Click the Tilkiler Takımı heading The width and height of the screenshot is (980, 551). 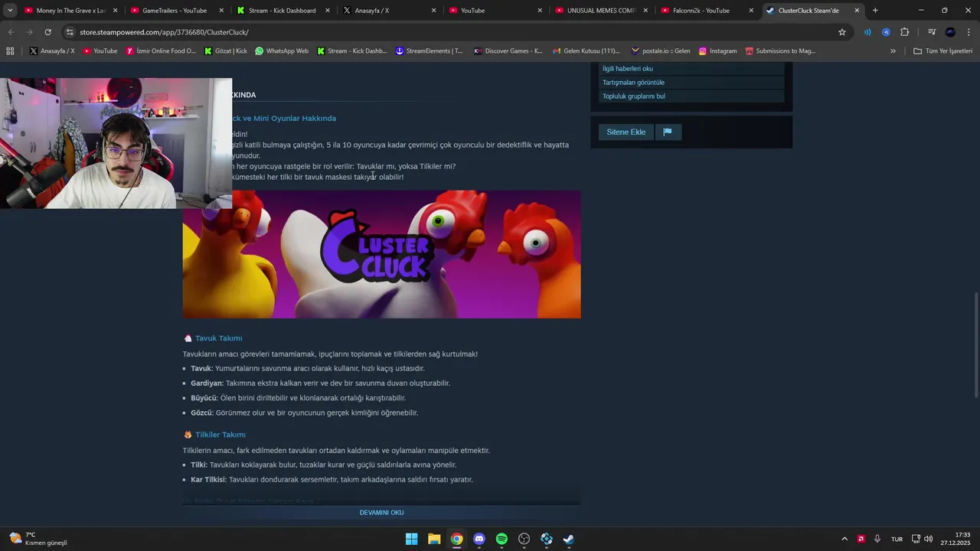[x=220, y=435]
